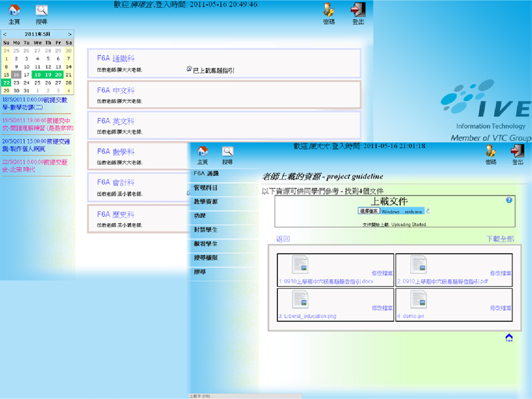Image resolution: width=532 pixels, height=399 pixels.
Task: Click the 主頁 home icon above the calendar
Action: pyautogui.click(x=13, y=10)
